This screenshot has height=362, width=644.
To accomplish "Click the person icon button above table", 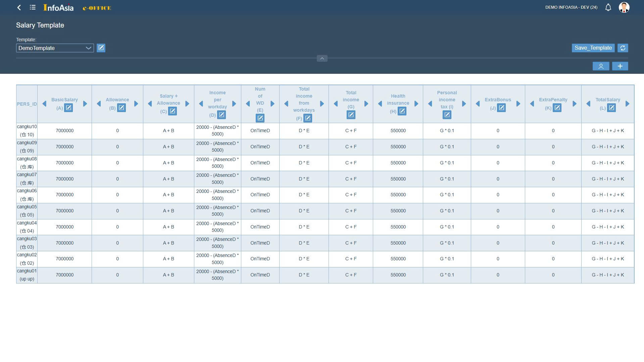I will tap(601, 66).
